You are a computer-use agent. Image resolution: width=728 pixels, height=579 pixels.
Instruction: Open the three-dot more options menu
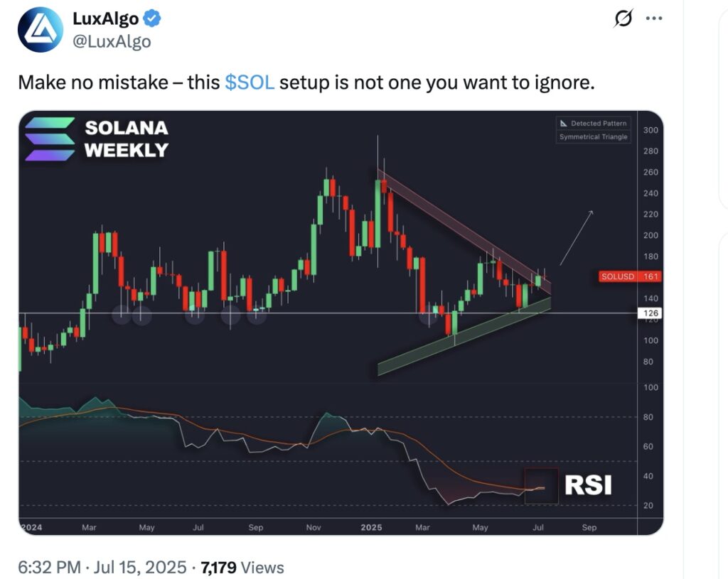click(654, 18)
